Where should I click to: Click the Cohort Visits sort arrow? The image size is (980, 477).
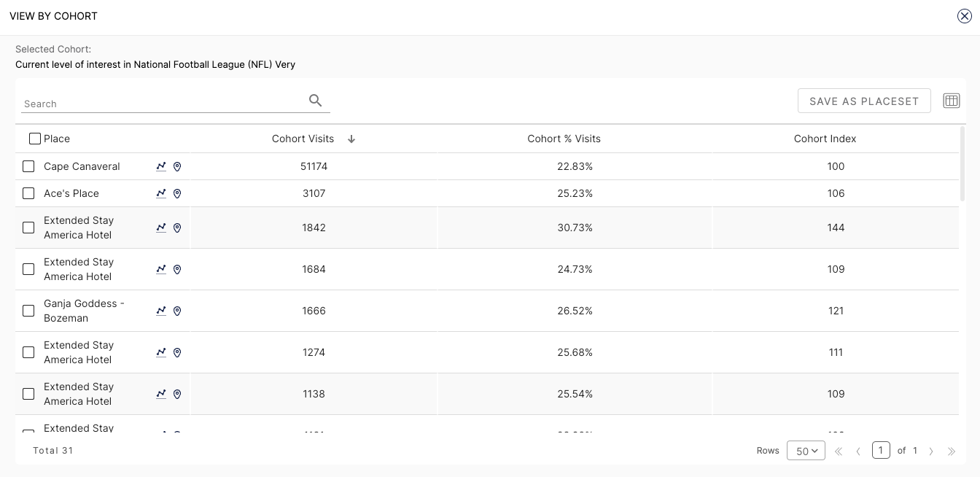click(x=351, y=139)
